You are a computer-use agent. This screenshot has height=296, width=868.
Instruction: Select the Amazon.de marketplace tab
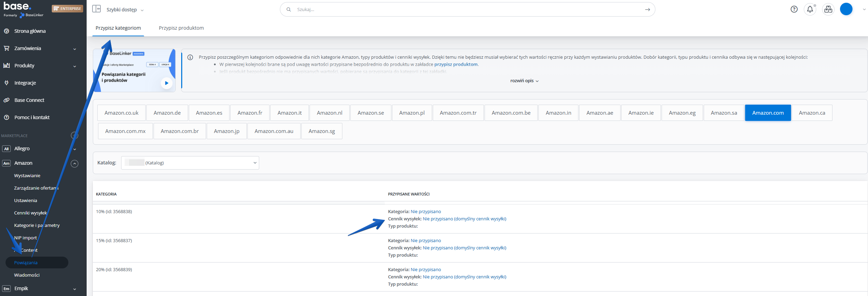[x=167, y=113]
